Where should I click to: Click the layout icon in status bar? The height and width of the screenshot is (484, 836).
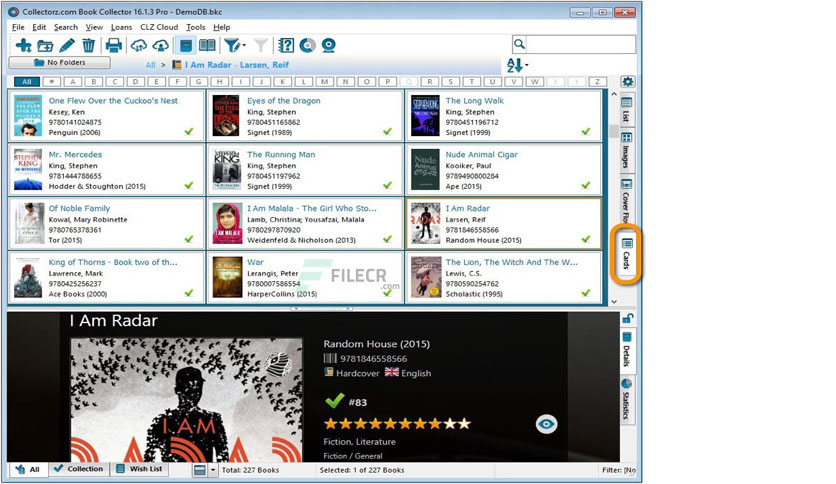pyautogui.click(x=200, y=470)
